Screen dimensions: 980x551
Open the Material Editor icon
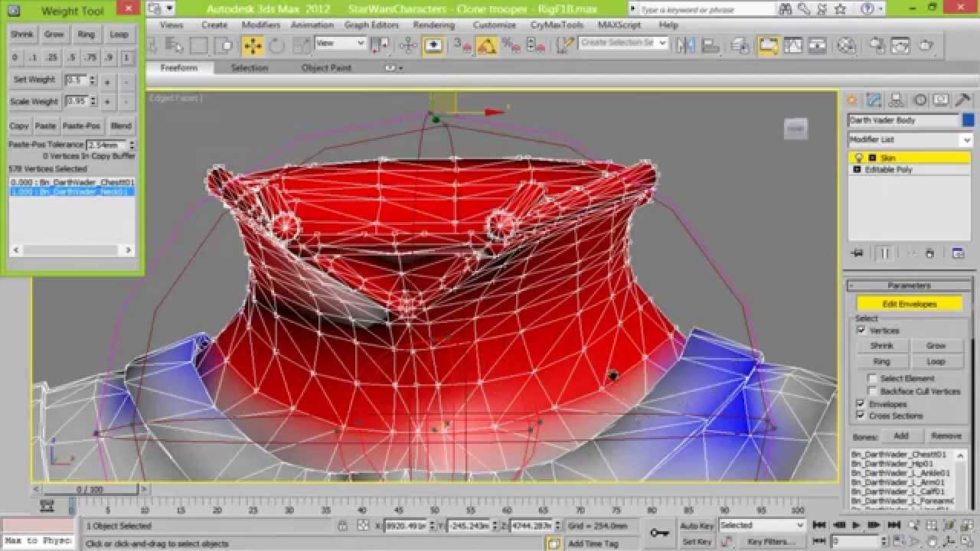coord(846,46)
